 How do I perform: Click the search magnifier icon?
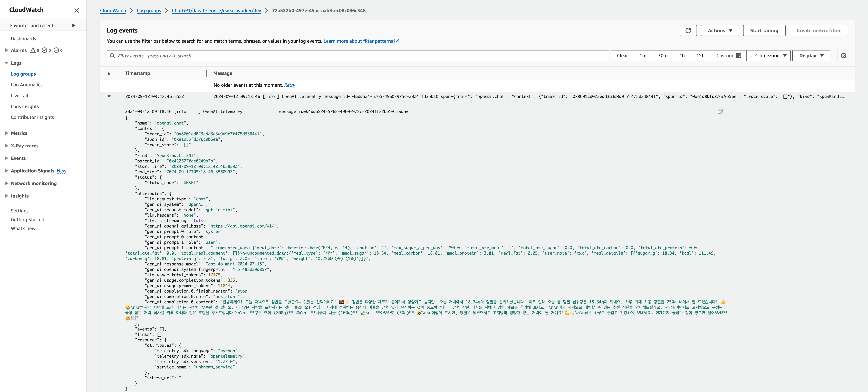point(113,56)
